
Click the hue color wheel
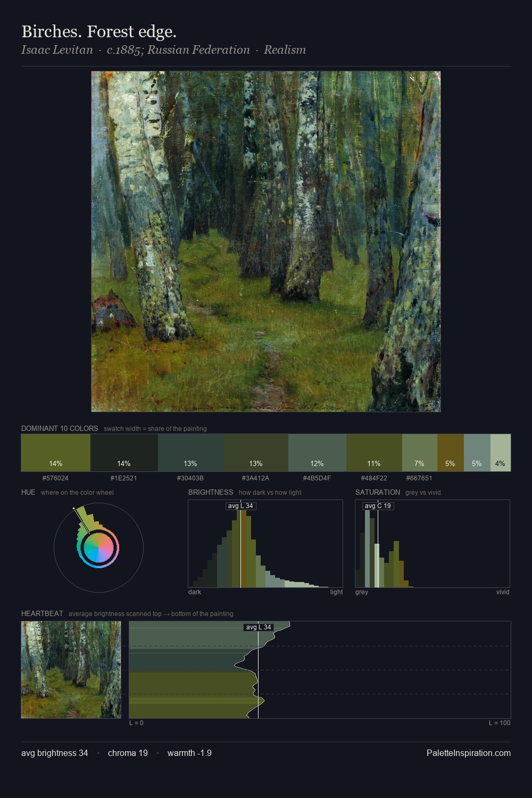(x=98, y=547)
